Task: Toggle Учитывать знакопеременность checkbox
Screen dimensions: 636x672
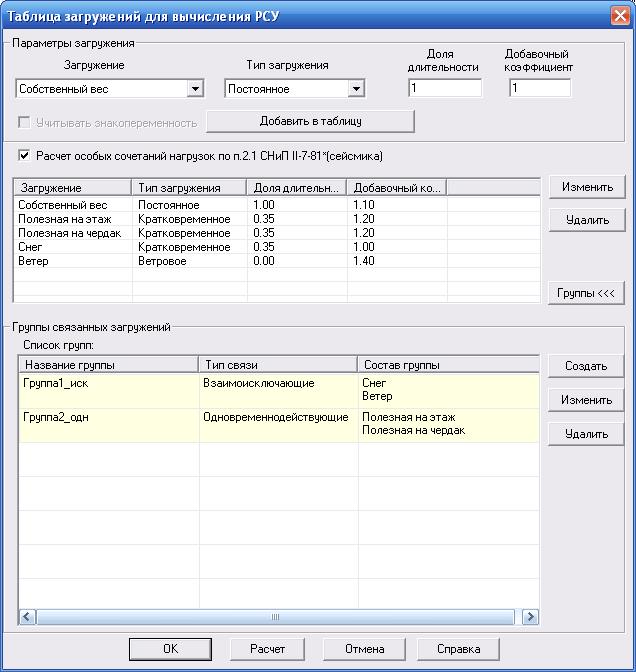Action: coord(24,123)
